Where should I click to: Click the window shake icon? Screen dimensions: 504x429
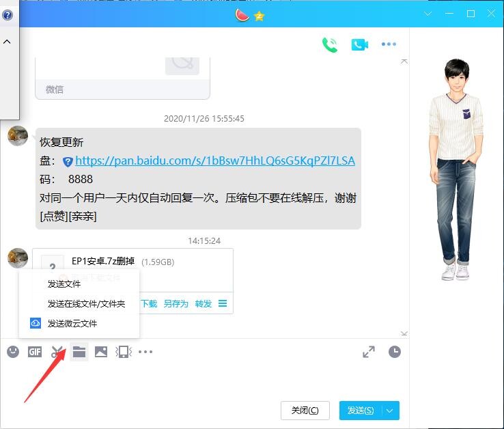pos(123,352)
